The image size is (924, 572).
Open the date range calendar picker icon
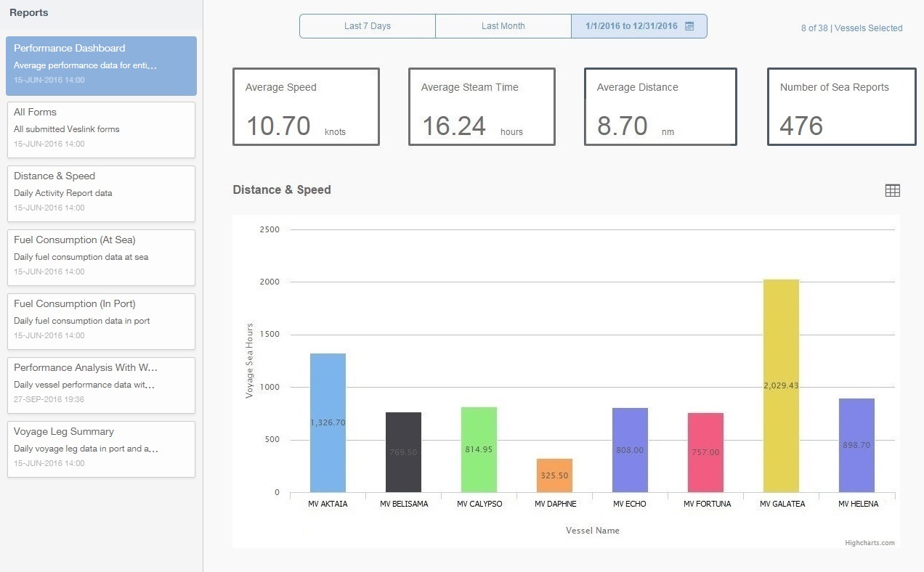coord(689,25)
